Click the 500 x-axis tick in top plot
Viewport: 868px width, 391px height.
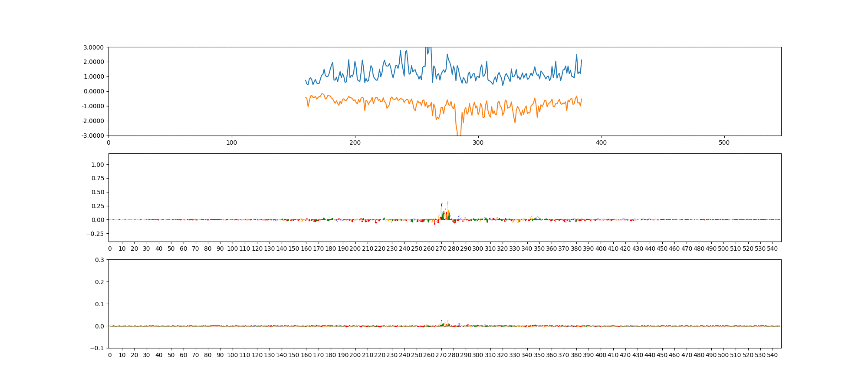(x=724, y=142)
